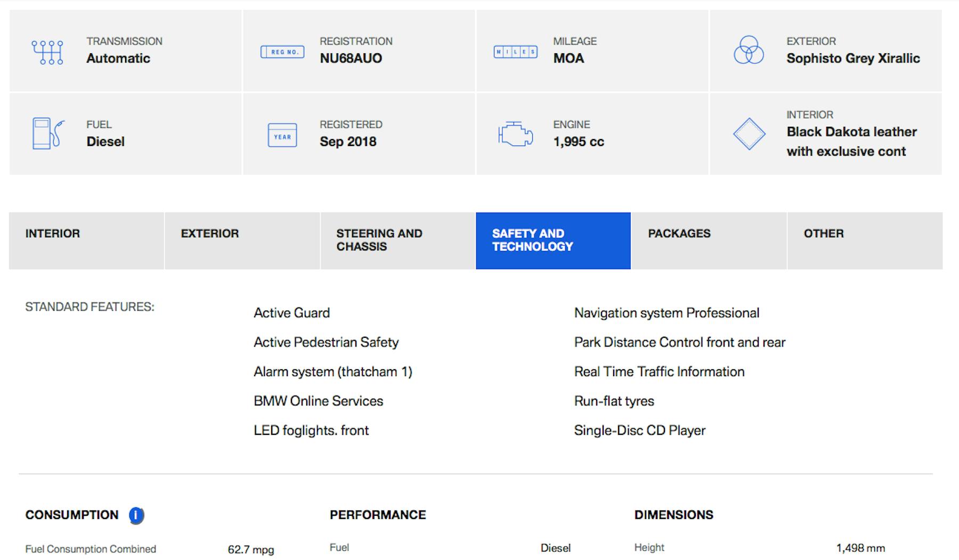Click the Automatic transmission value
The height and width of the screenshot is (560, 959).
tap(118, 59)
